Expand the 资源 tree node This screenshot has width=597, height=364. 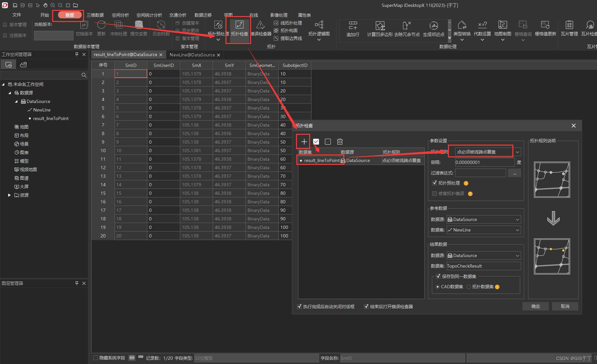click(10, 195)
